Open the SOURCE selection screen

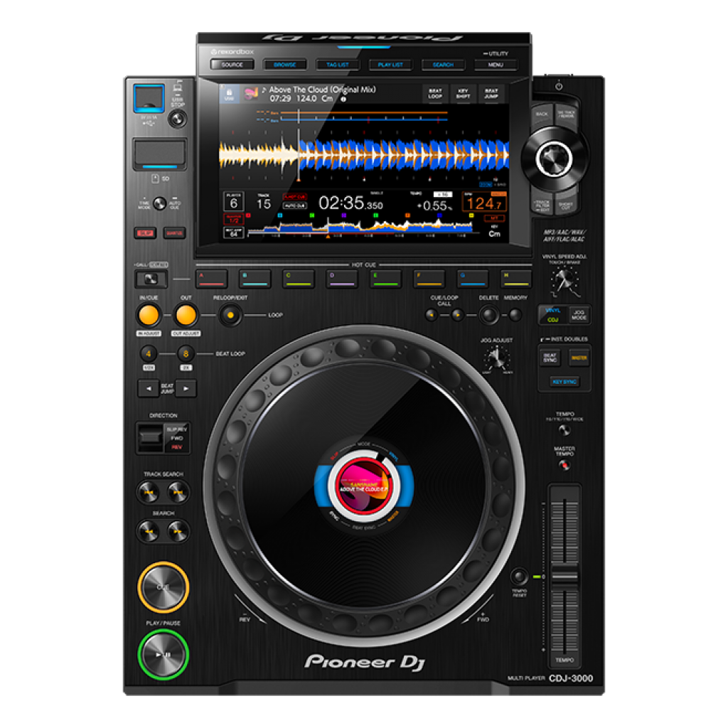[x=232, y=65]
